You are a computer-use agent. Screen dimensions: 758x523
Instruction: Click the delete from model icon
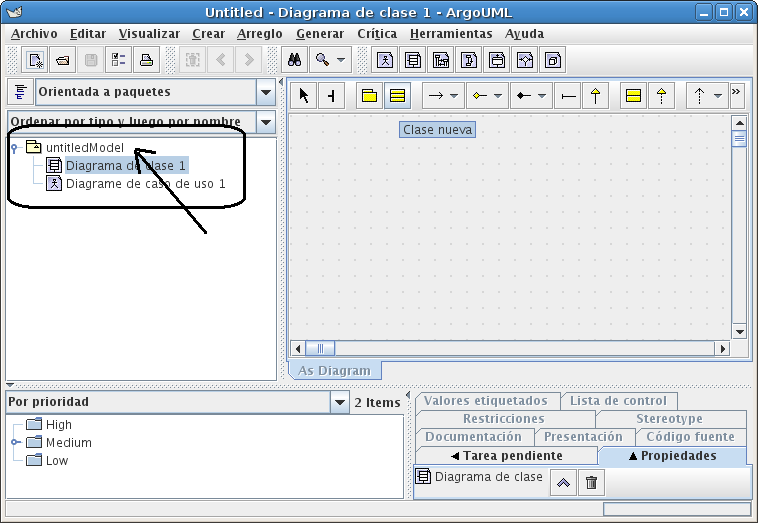[193, 60]
